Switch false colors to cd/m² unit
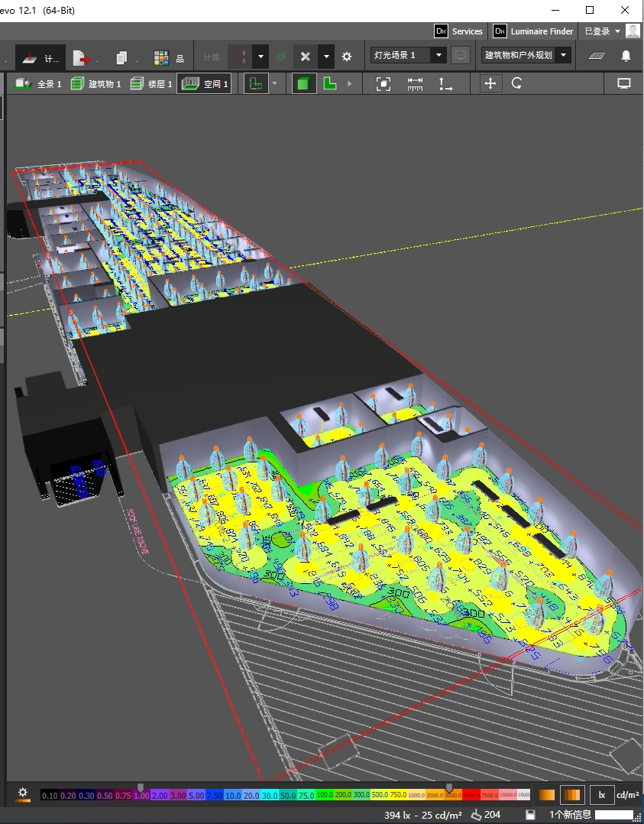This screenshot has height=824, width=644. pyautogui.click(x=627, y=795)
